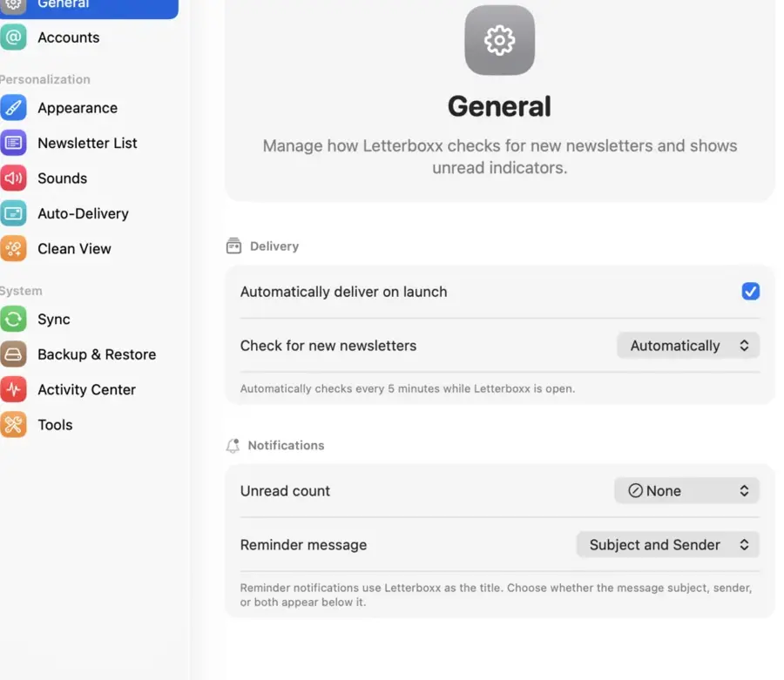
Task: Click the System section header
Action: [21, 291]
